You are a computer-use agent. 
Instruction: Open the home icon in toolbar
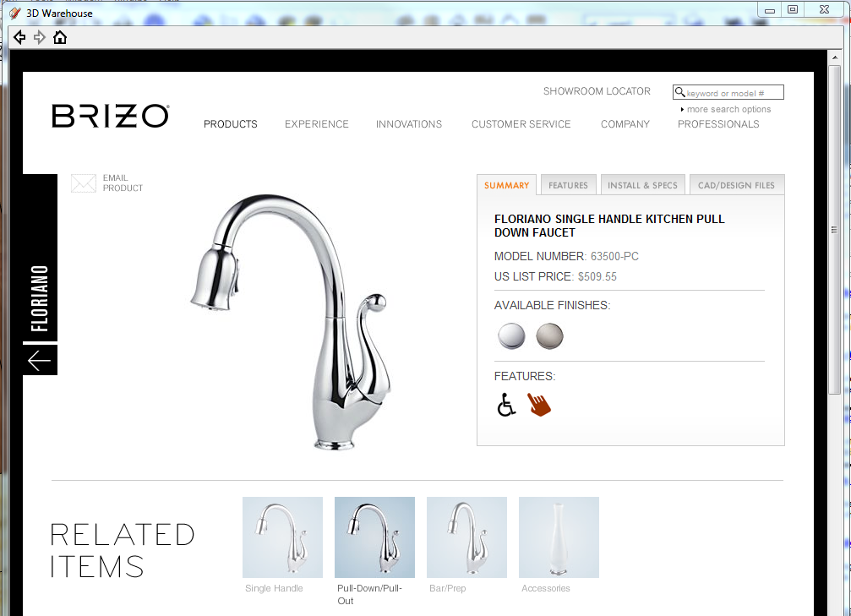click(60, 37)
